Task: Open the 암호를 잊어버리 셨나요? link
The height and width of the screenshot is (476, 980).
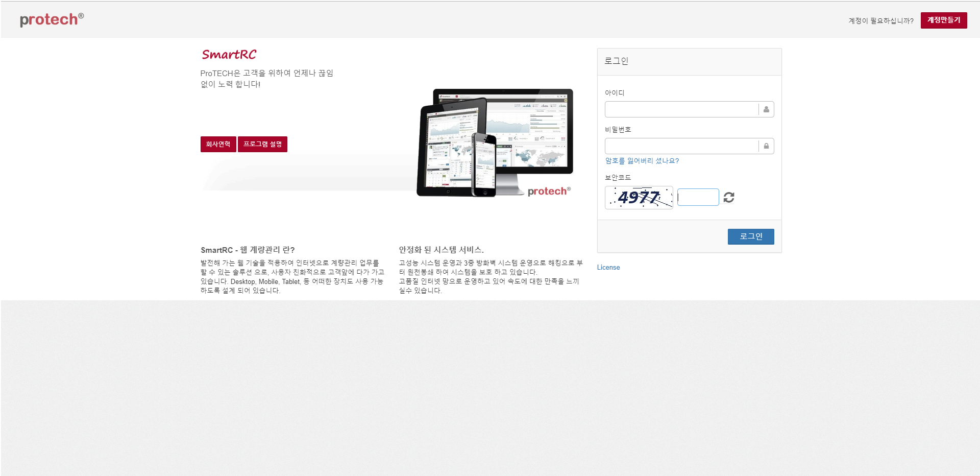Action: tap(642, 161)
